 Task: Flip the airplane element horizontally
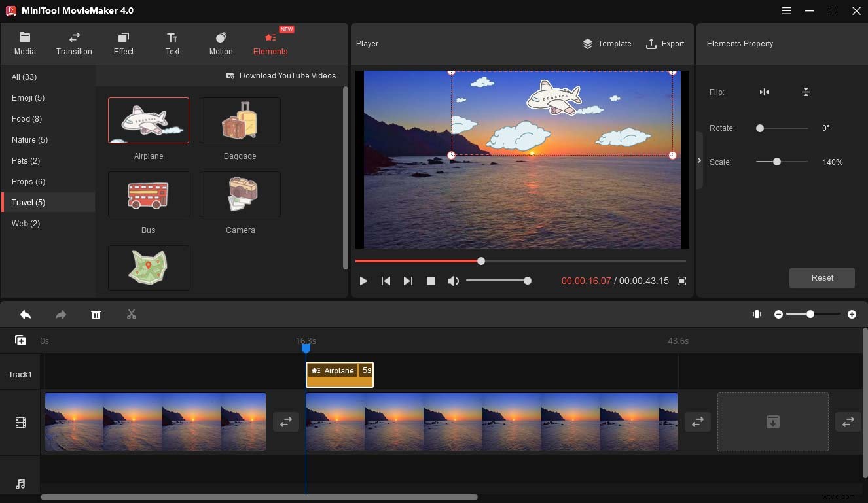coord(764,92)
